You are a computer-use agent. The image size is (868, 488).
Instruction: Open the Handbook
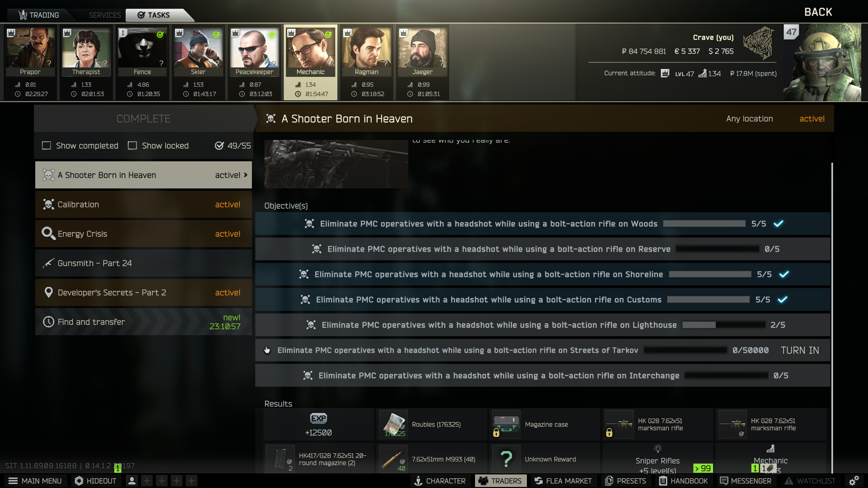tap(684, 481)
